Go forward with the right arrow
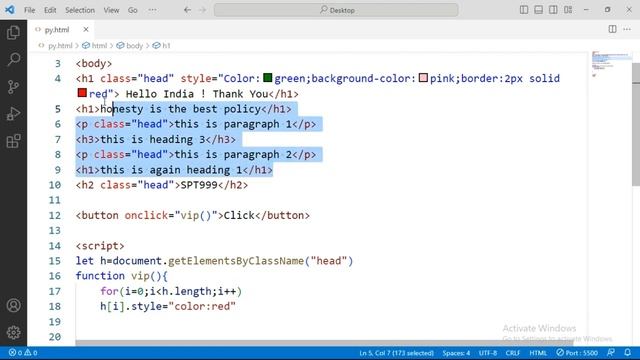640x360 pixels. [x=202, y=10]
